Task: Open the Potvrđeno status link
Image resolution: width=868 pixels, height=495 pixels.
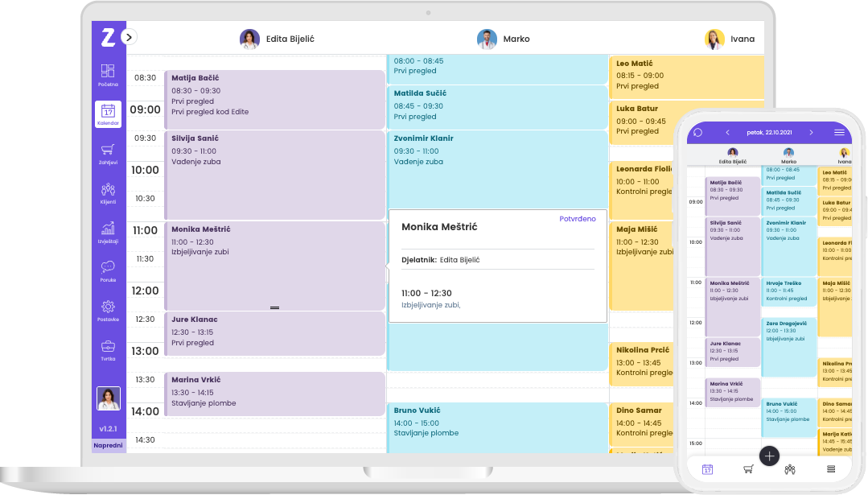Action: tap(576, 219)
